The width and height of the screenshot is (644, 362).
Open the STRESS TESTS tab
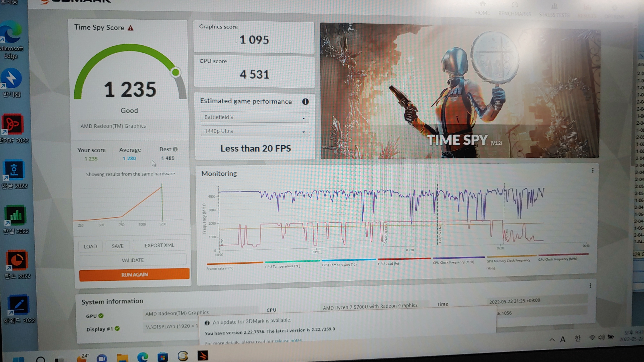554,10
